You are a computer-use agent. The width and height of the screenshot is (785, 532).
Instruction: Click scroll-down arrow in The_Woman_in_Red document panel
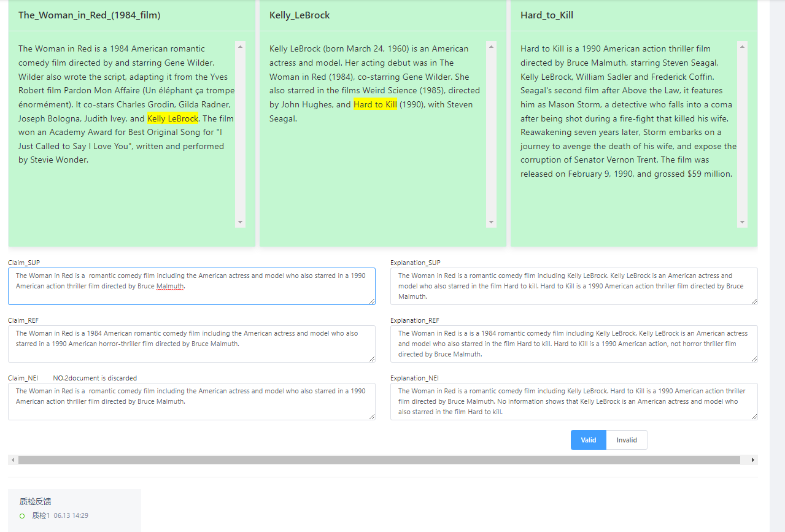click(x=240, y=222)
